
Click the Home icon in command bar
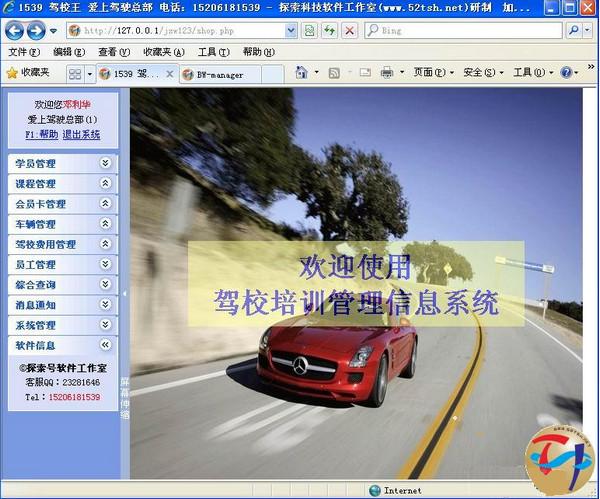[301, 73]
